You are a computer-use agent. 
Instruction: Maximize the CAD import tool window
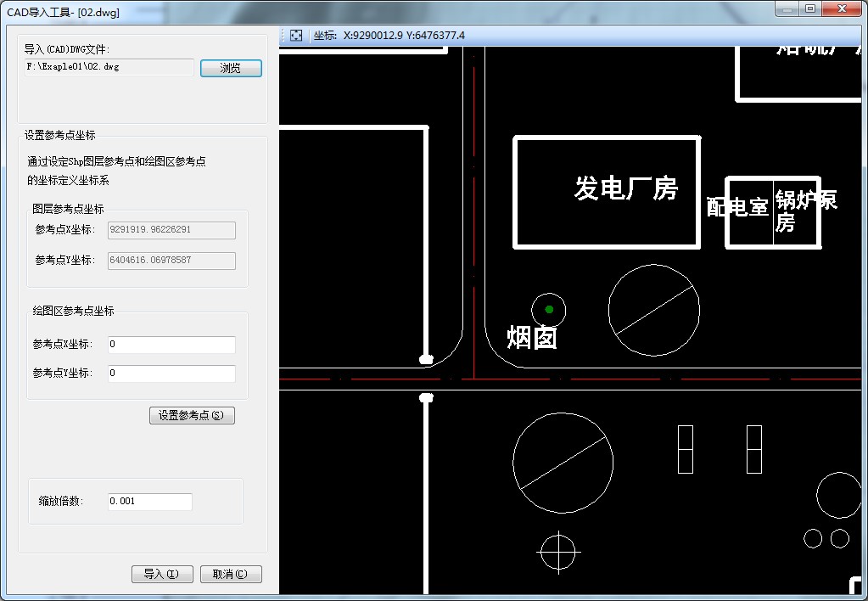coord(810,8)
